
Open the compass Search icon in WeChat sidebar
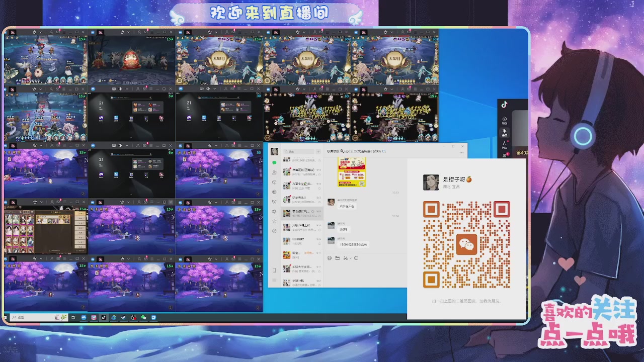(274, 231)
